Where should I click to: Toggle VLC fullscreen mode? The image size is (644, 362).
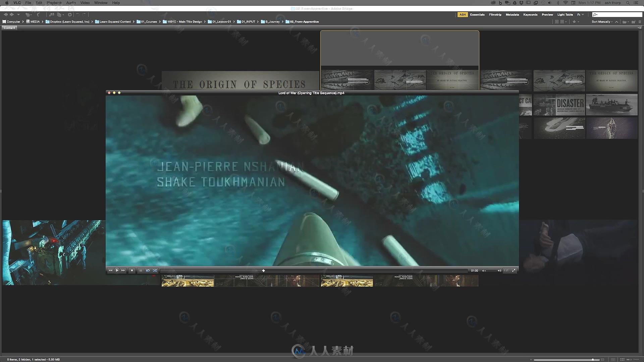pyautogui.click(x=514, y=270)
